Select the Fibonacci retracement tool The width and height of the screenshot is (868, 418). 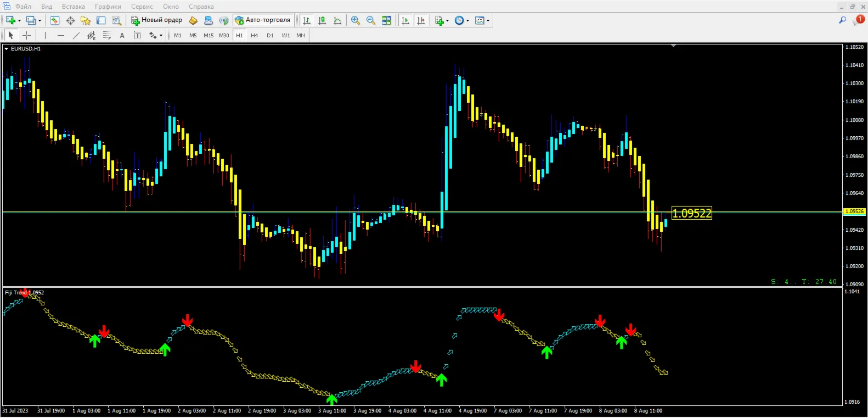106,35
